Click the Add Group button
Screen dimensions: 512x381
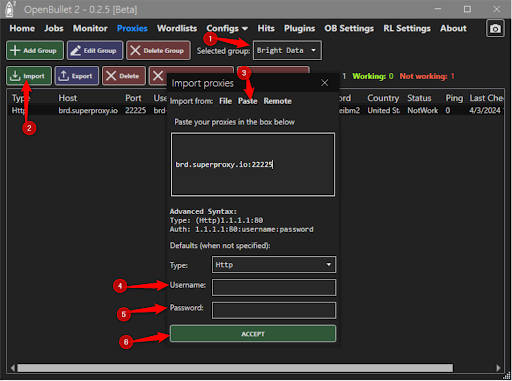tap(35, 51)
